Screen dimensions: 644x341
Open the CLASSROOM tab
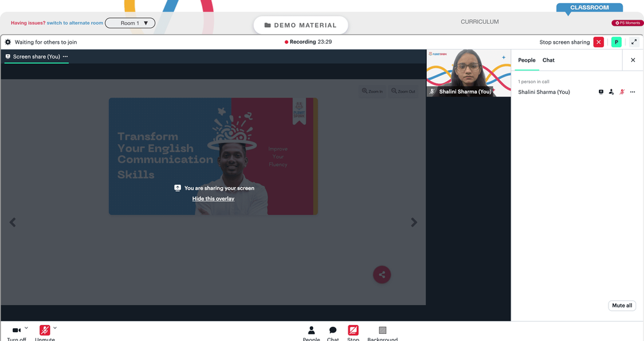coord(589,7)
